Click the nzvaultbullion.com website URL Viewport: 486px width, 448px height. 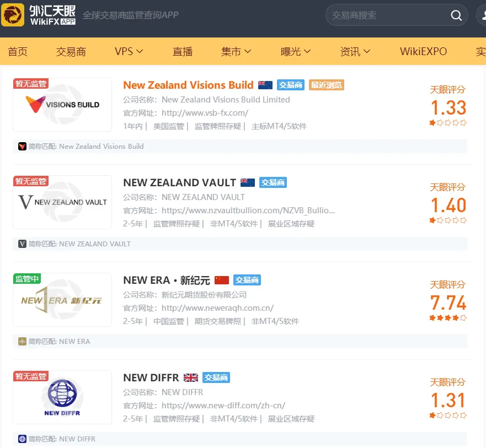click(248, 210)
